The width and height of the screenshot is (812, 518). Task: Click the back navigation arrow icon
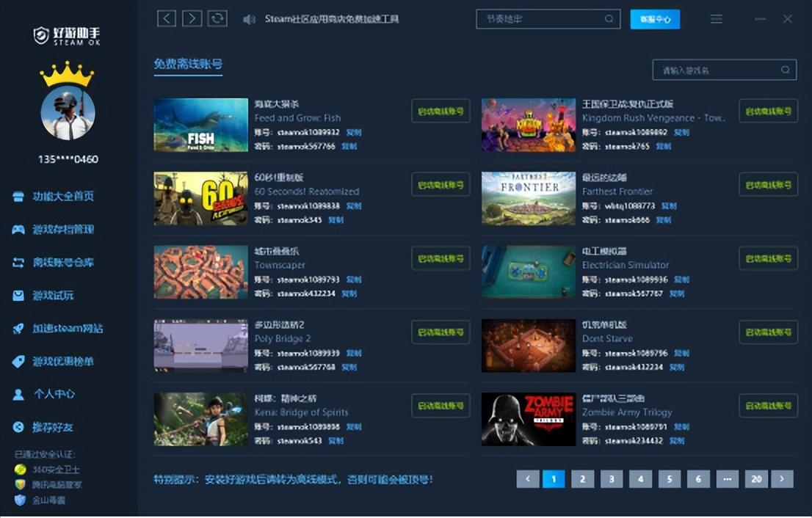point(167,18)
